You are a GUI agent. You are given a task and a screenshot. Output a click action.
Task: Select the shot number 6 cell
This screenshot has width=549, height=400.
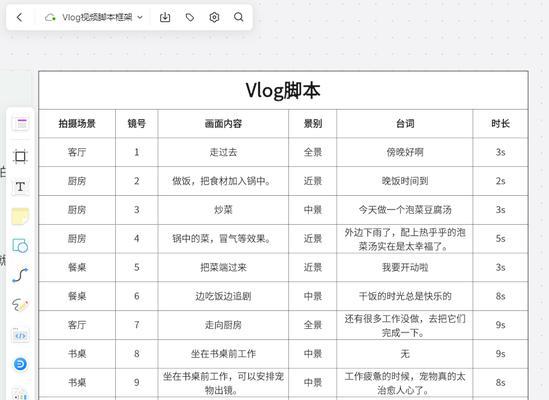(137, 296)
